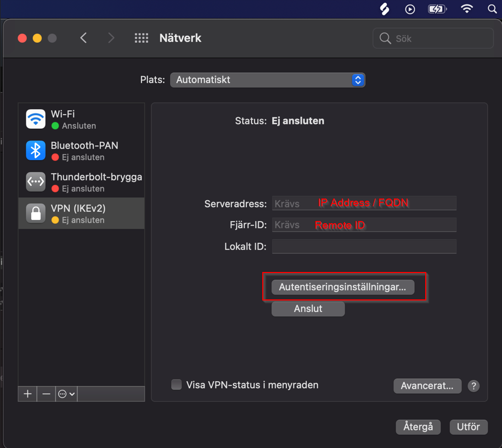Click the Avancerat advanced button
502x448 pixels.
(427, 386)
